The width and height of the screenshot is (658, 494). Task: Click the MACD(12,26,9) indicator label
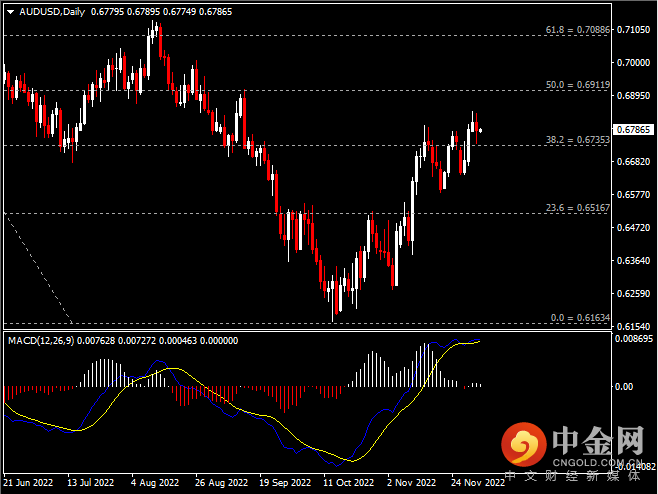[37, 341]
